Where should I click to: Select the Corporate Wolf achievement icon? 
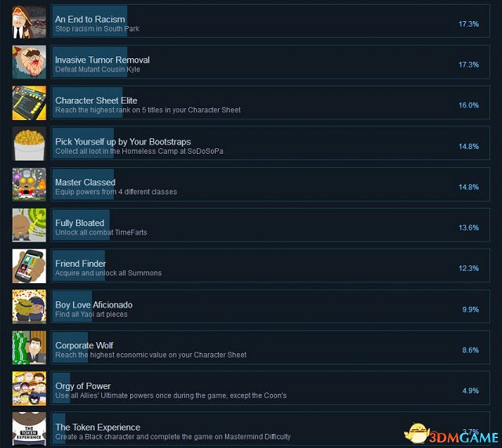(29, 348)
